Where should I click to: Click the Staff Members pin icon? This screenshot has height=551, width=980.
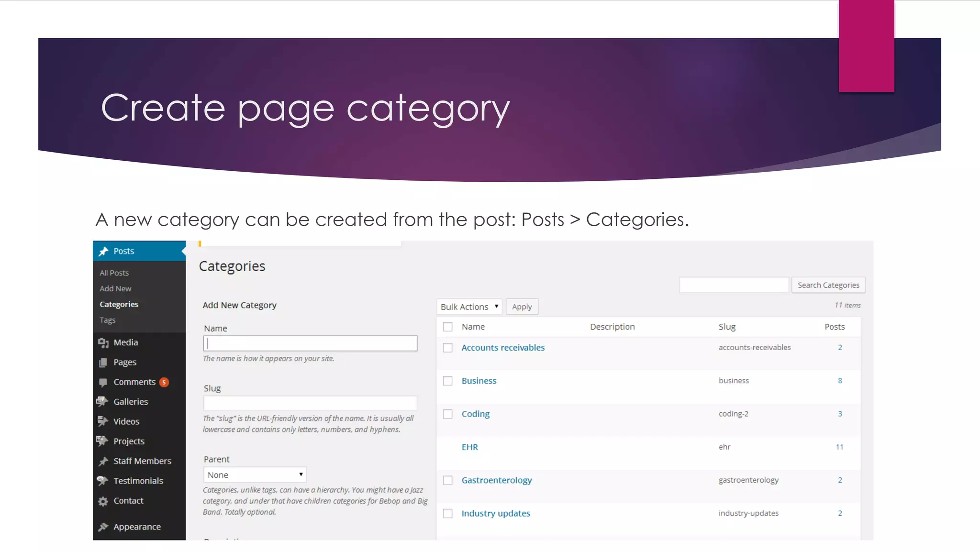coord(103,462)
